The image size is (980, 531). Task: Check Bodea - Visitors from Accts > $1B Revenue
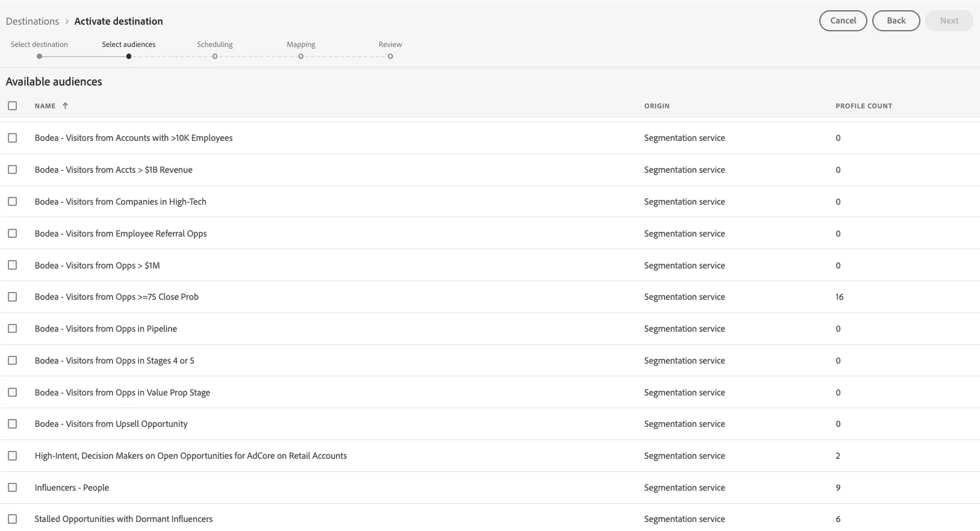(12, 170)
